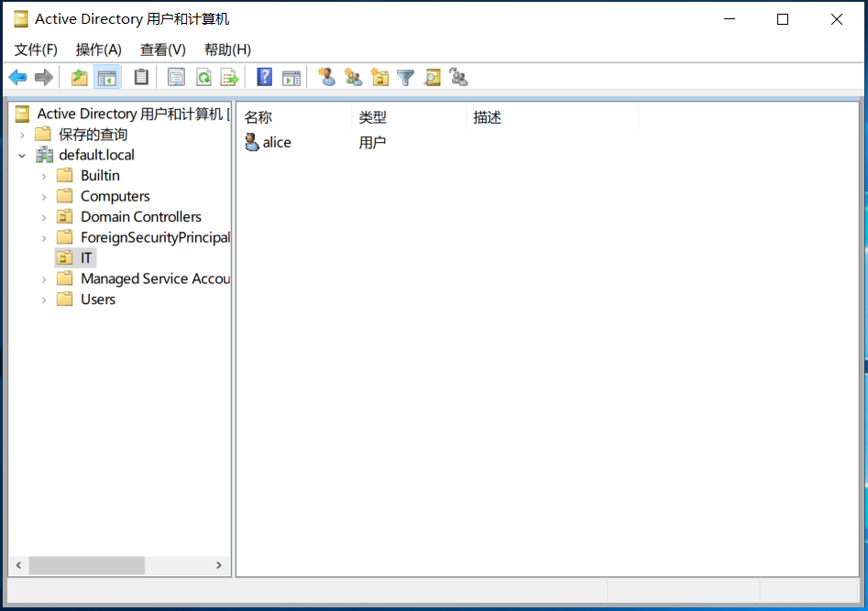Click the Refresh toolbar icon

click(x=203, y=78)
